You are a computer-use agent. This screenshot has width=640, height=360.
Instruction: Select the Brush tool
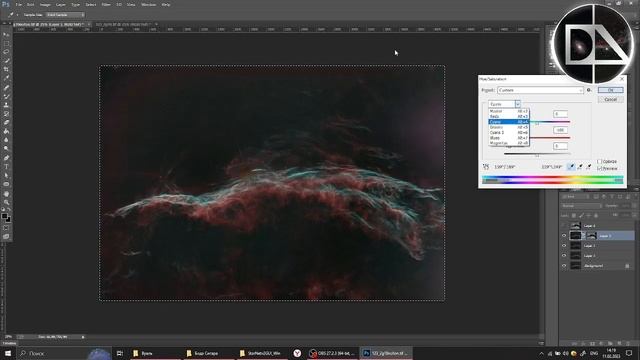point(6,96)
